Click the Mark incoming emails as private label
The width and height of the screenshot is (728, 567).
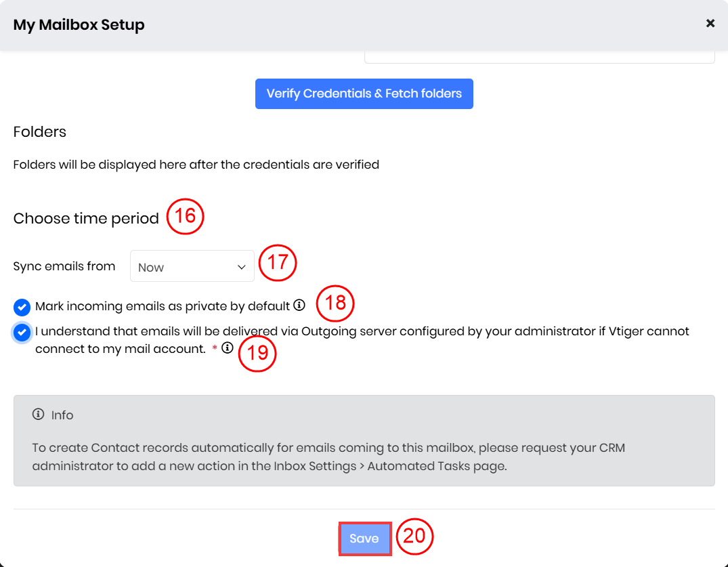pos(163,306)
